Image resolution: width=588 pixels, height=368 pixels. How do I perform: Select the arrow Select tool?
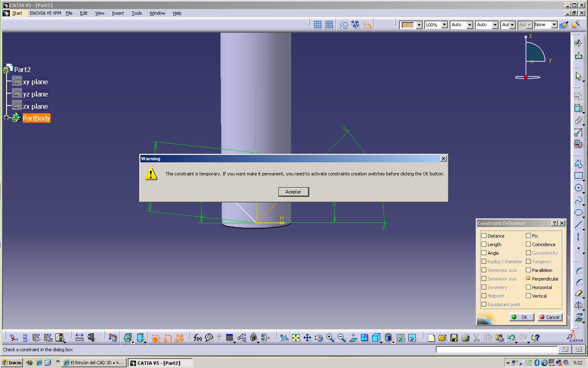578,76
